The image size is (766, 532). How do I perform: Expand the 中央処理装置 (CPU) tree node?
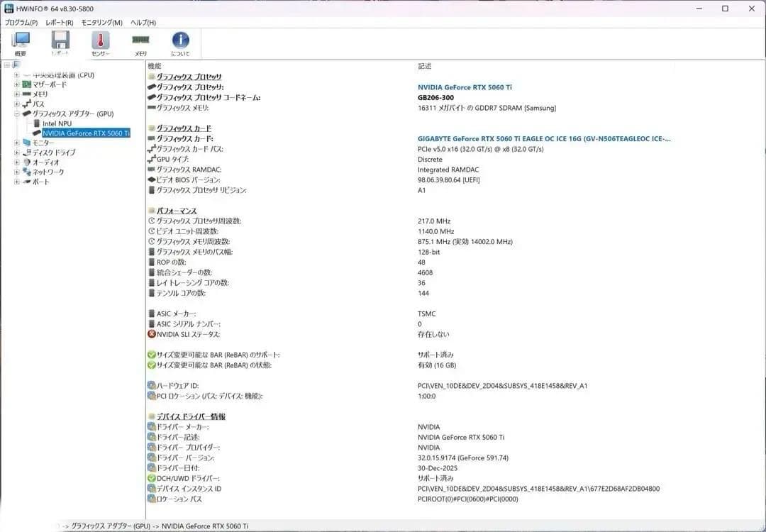pyautogui.click(x=16, y=75)
